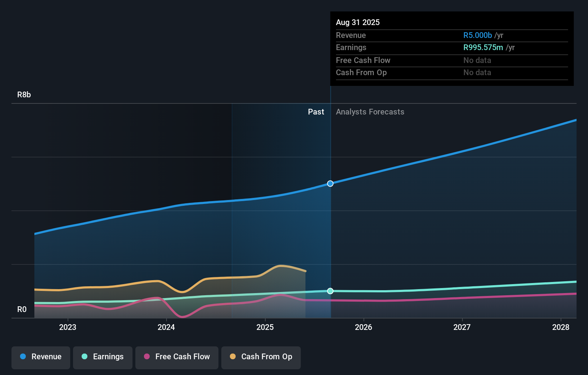Toggle the Earnings series visibility
The image size is (588, 375).
pyautogui.click(x=103, y=357)
